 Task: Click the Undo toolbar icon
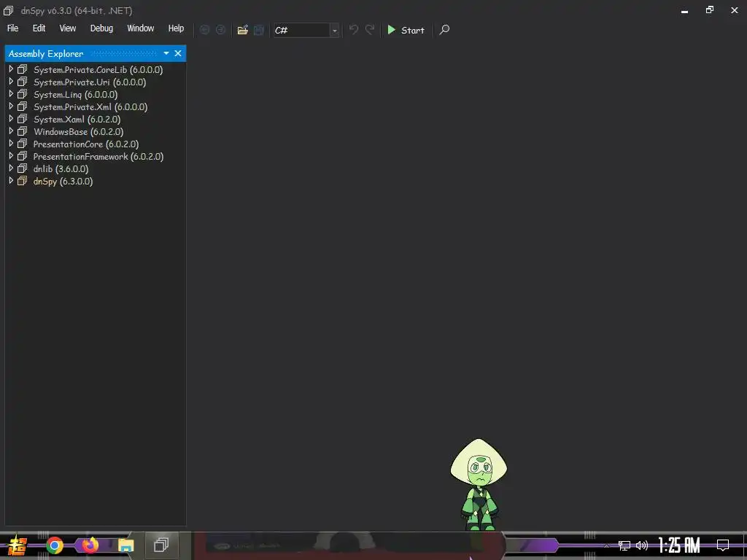tap(354, 30)
